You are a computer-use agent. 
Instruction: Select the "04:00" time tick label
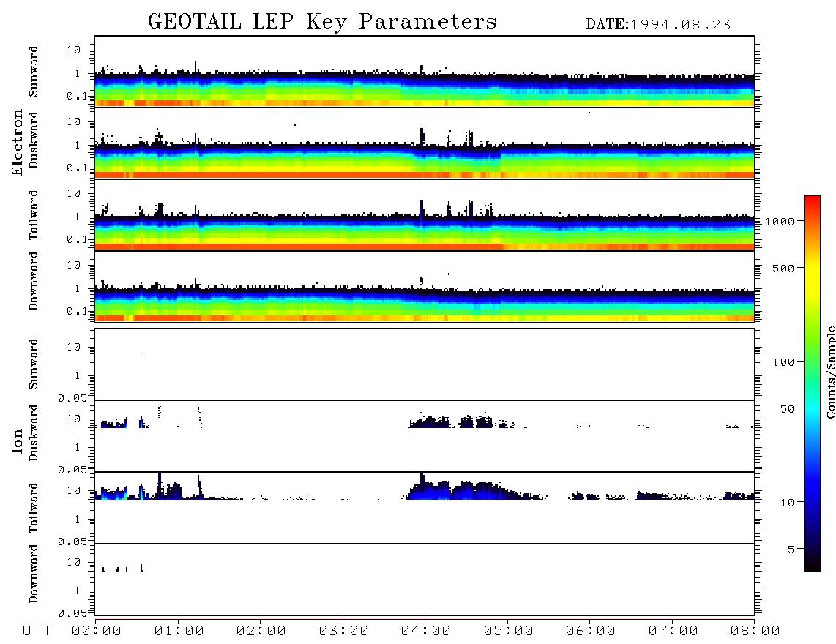[x=425, y=631]
